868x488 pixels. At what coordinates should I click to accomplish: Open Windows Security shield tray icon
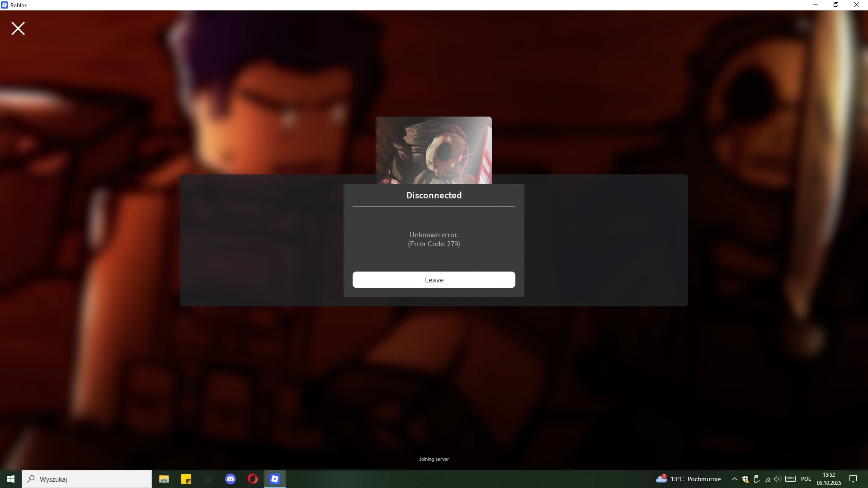745,479
